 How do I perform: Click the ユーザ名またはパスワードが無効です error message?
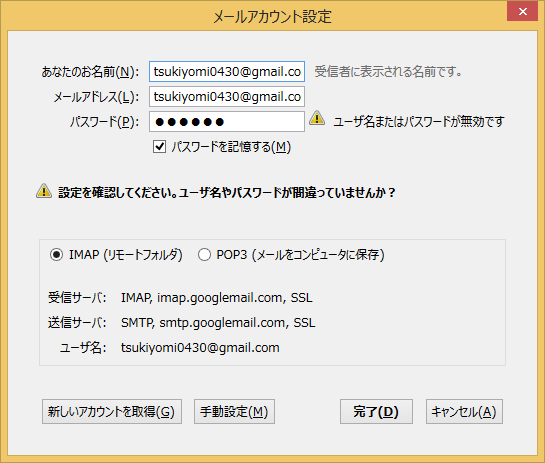point(419,122)
